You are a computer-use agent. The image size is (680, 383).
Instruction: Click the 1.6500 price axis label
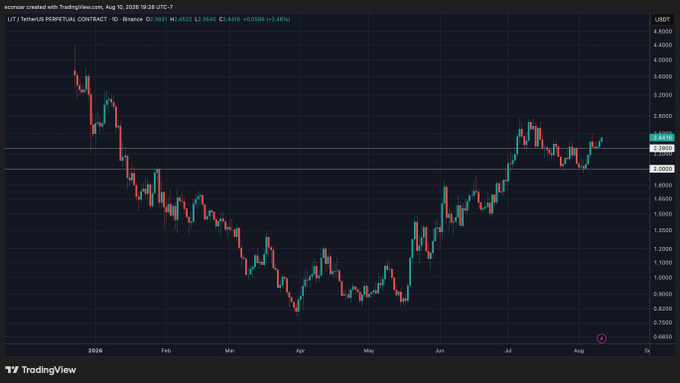coord(662,199)
